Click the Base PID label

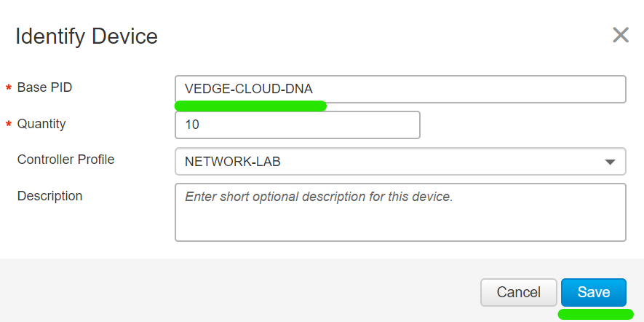click(44, 87)
